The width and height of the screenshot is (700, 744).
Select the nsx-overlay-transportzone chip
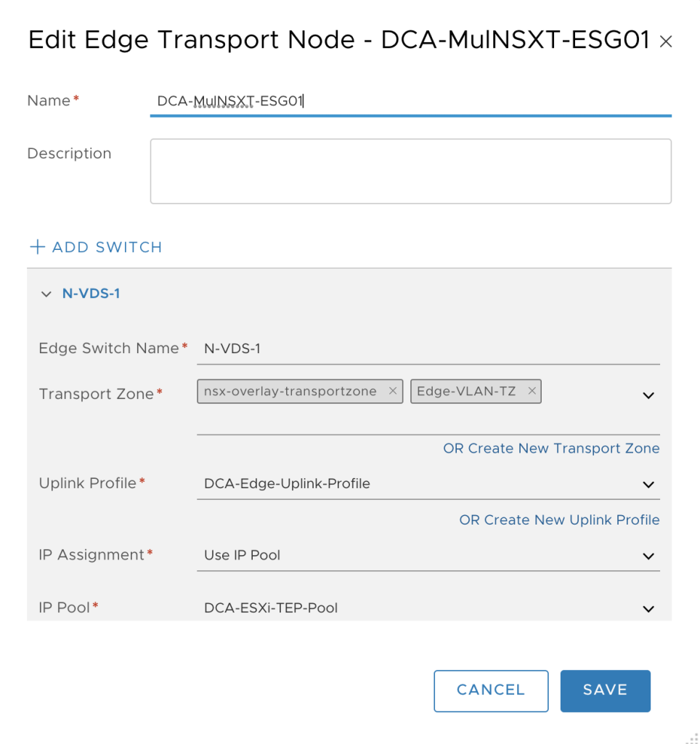tap(290, 392)
